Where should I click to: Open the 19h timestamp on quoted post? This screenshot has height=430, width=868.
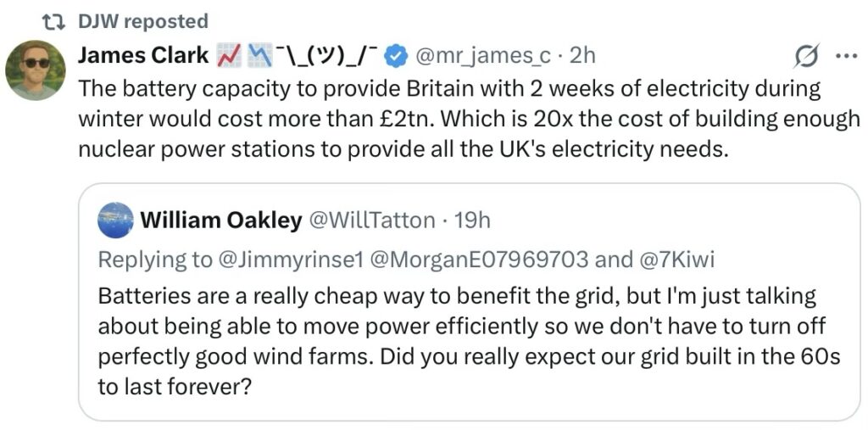pyautogui.click(x=472, y=221)
